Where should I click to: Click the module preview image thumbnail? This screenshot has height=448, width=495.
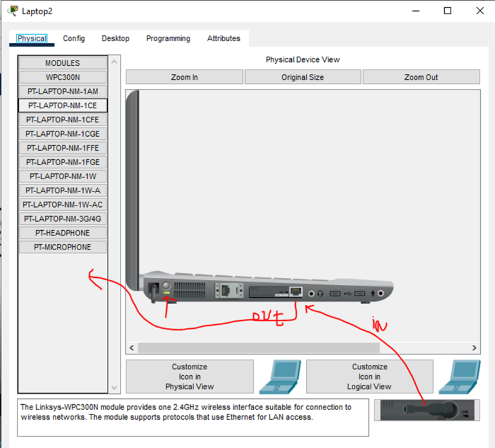pos(427,410)
